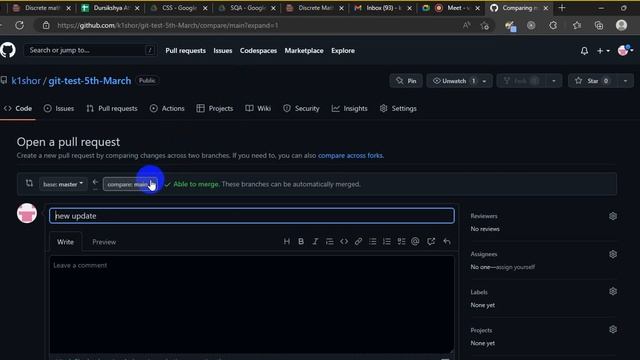
Task: Reload the page in browser
Action: (x=19, y=25)
